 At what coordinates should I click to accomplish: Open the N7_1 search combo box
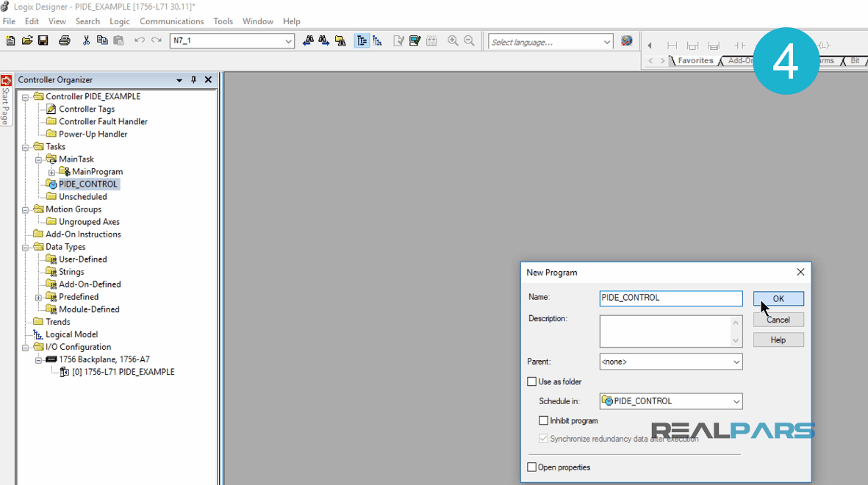click(288, 41)
